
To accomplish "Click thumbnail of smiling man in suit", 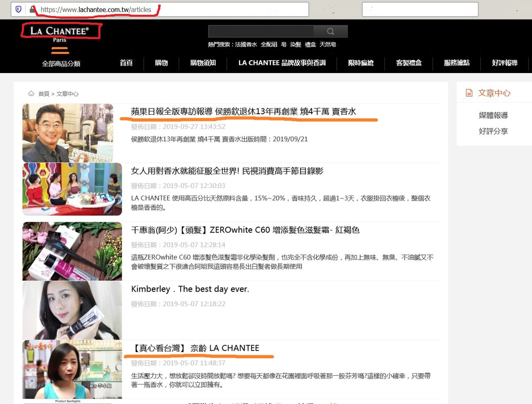I will click(68, 133).
